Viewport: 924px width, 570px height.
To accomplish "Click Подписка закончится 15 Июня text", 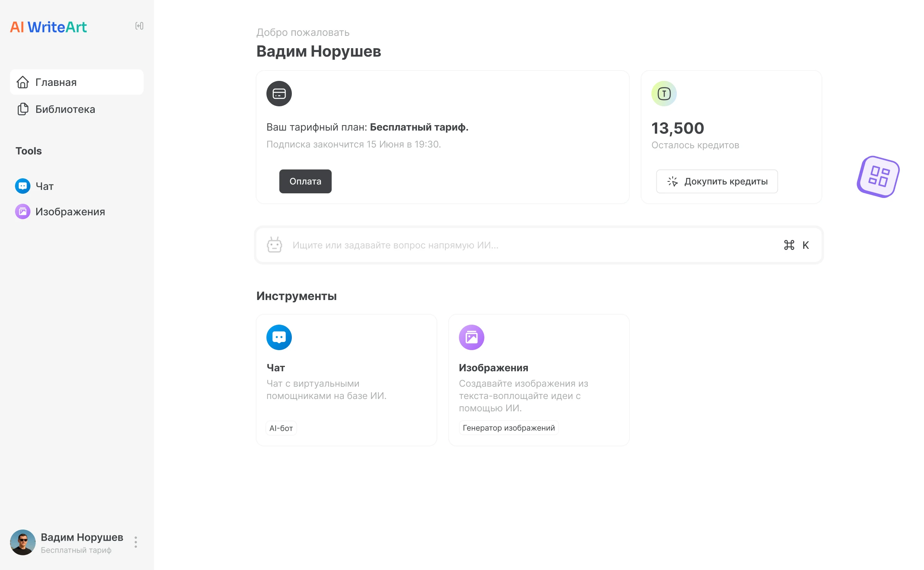I will coord(354,144).
